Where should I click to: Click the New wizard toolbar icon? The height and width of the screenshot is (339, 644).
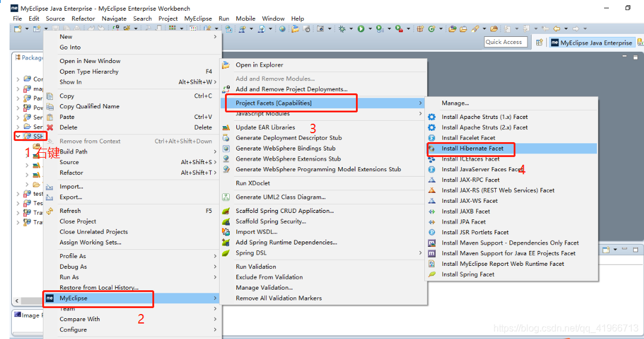[18, 29]
